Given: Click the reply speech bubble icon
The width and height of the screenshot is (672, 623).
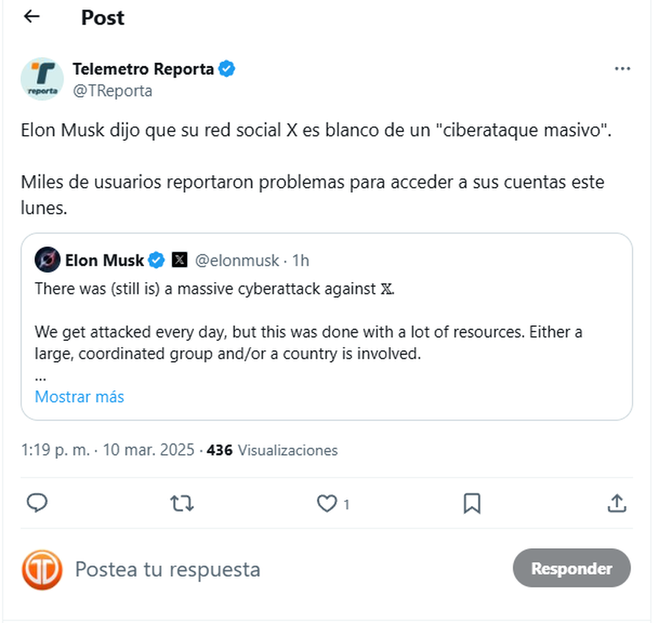Looking at the screenshot, I should (37, 503).
